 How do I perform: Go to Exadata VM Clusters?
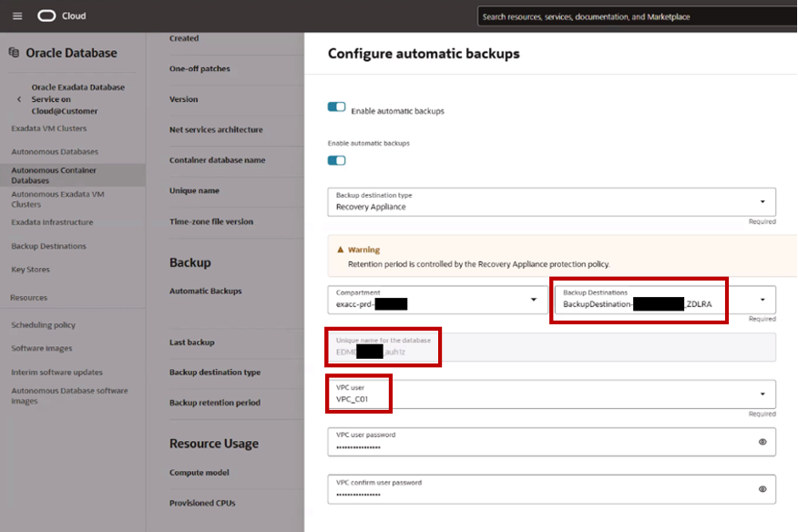49,128
